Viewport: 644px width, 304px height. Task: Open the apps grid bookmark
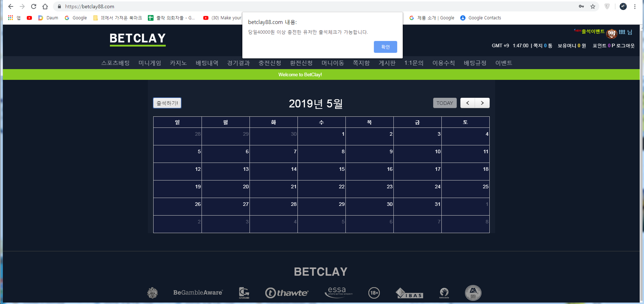point(10,18)
